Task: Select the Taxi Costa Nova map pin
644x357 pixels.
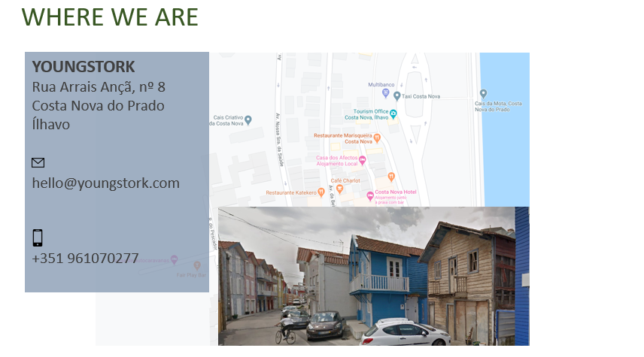Action: tap(396, 96)
